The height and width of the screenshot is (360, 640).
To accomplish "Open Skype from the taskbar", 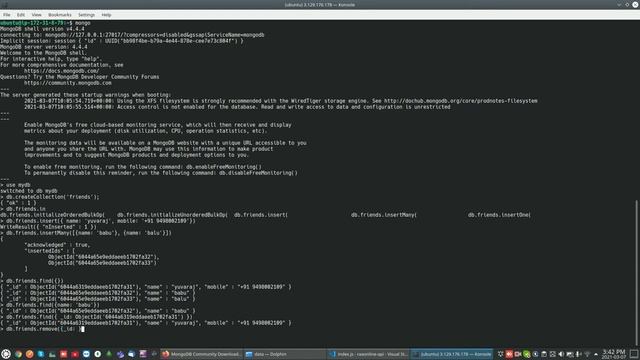I will (41, 354).
